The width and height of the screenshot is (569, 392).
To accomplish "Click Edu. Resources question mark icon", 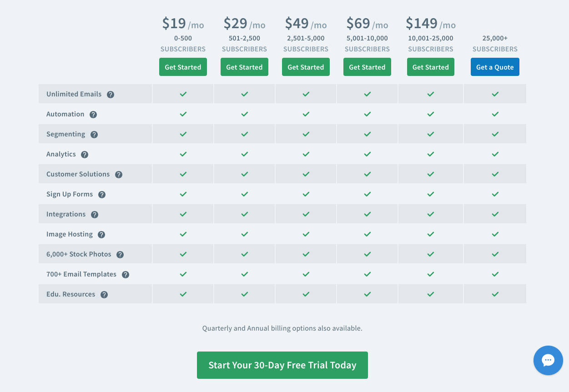I will 104,295.
